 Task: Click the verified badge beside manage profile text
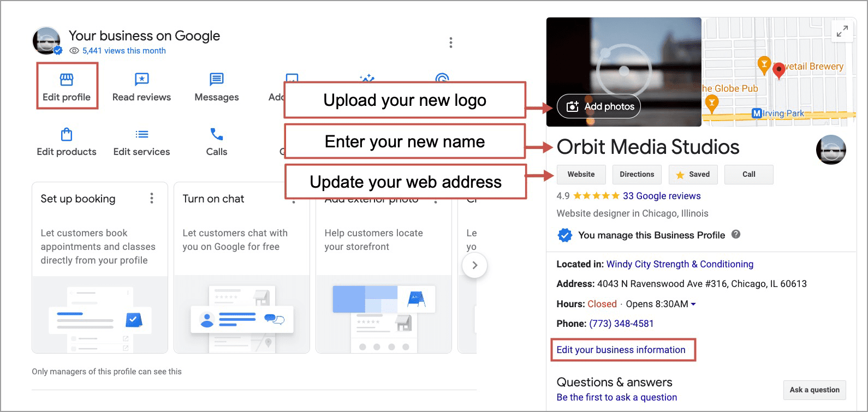(x=564, y=235)
